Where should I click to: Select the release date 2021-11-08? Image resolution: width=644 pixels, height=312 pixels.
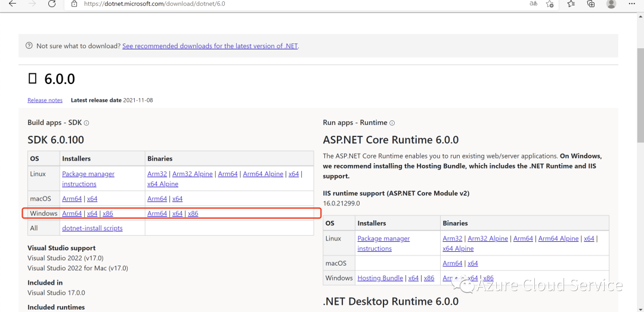point(138,100)
